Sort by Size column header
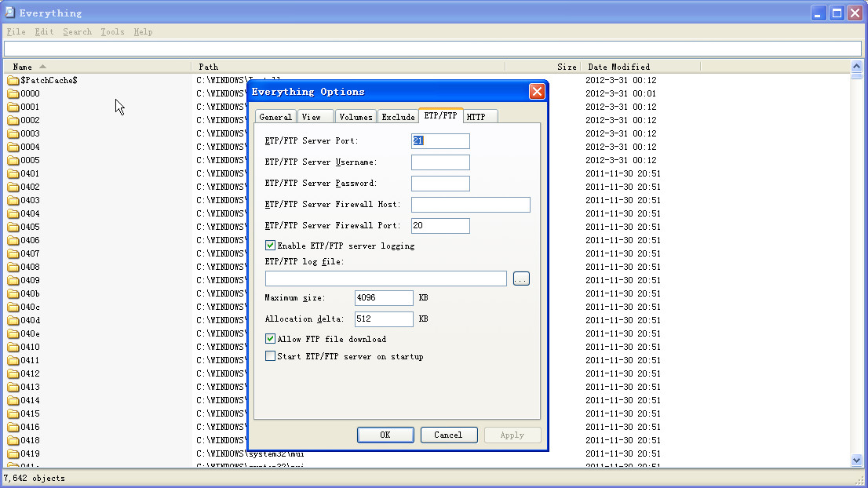The image size is (868, 488). click(543, 67)
